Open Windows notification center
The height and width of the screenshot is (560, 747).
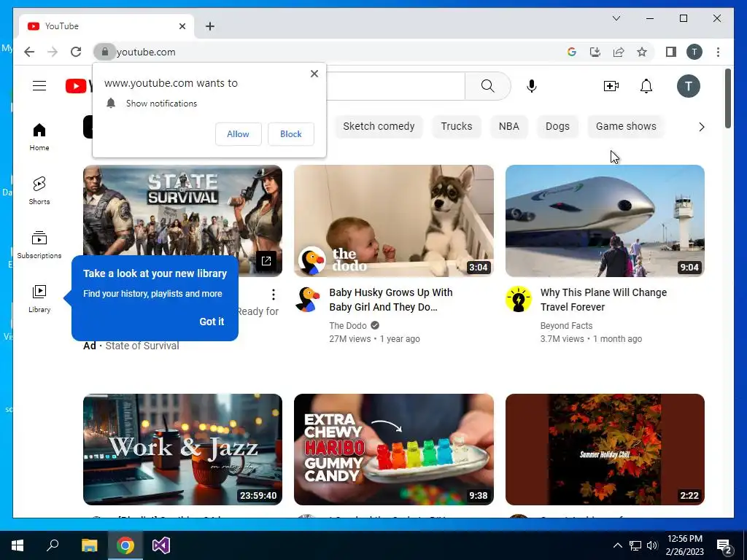(724, 545)
